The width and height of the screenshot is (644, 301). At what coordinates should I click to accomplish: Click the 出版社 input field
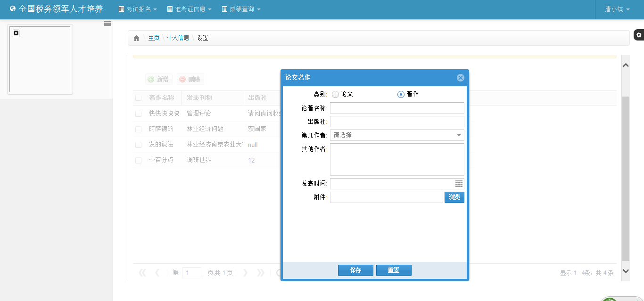pyautogui.click(x=397, y=122)
